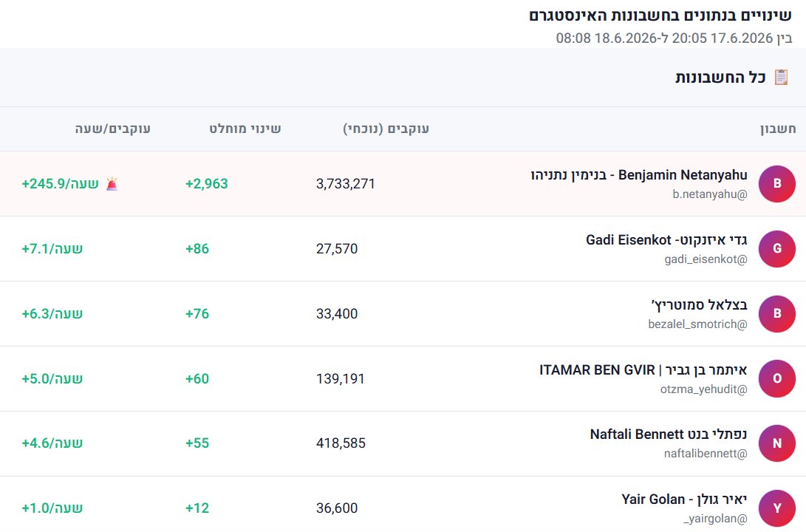
Task: Click Gadi Eisenkot's G avatar
Action: pyautogui.click(x=776, y=249)
